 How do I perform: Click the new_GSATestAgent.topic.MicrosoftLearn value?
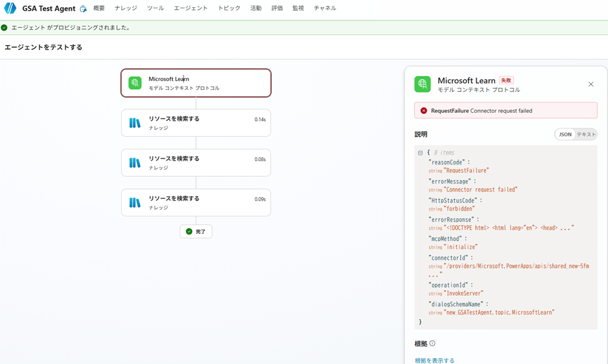tap(499, 312)
